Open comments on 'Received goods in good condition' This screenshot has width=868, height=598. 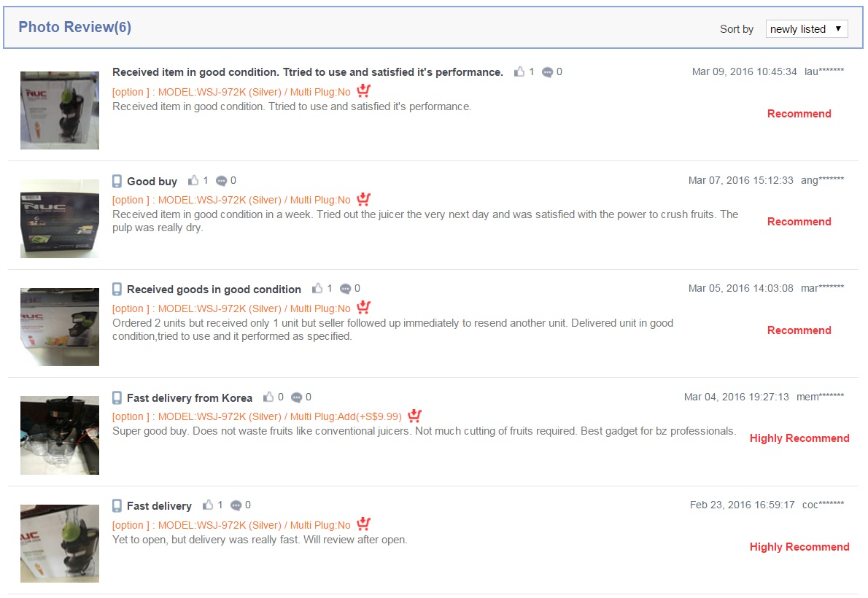pos(345,289)
